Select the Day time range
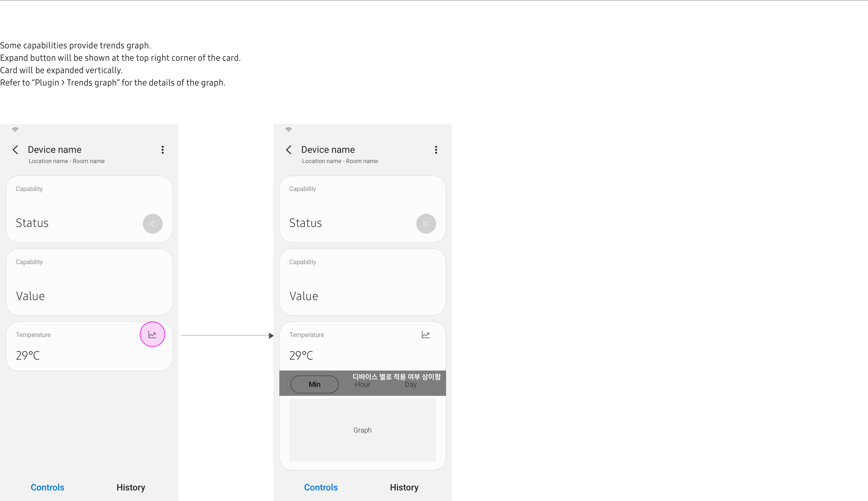The image size is (868, 501). click(410, 385)
